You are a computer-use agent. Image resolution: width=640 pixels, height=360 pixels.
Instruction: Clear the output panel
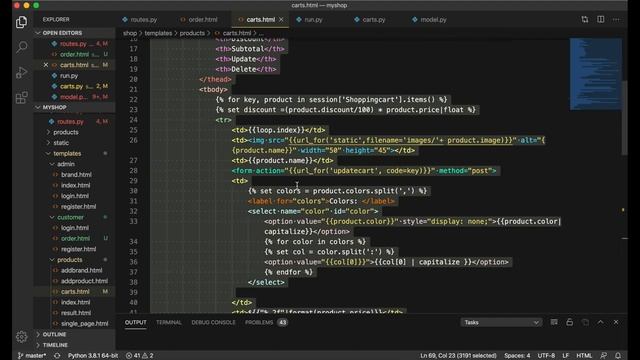(554, 322)
